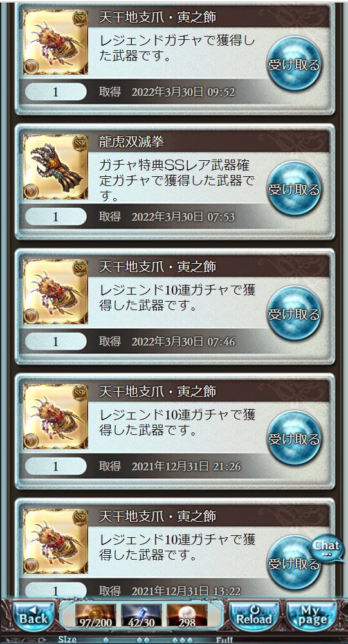This screenshot has height=644, width=348.
Task: Click 受け取る for the 2021年12月31日 21:26 item
Action: 294,438
